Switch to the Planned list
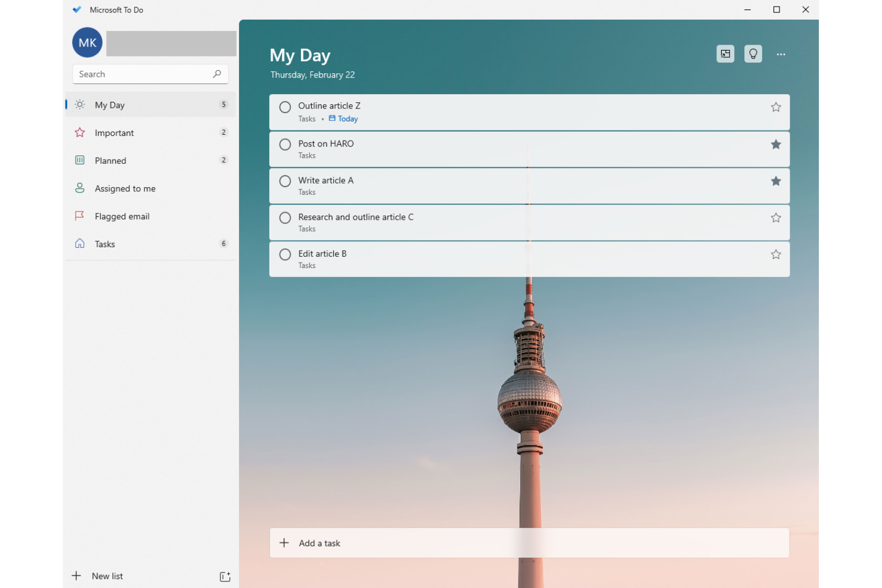This screenshot has height=588, width=882. click(110, 160)
